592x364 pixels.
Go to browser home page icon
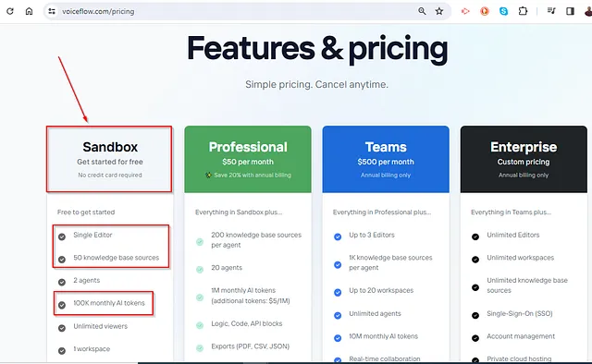pos(29,11)
